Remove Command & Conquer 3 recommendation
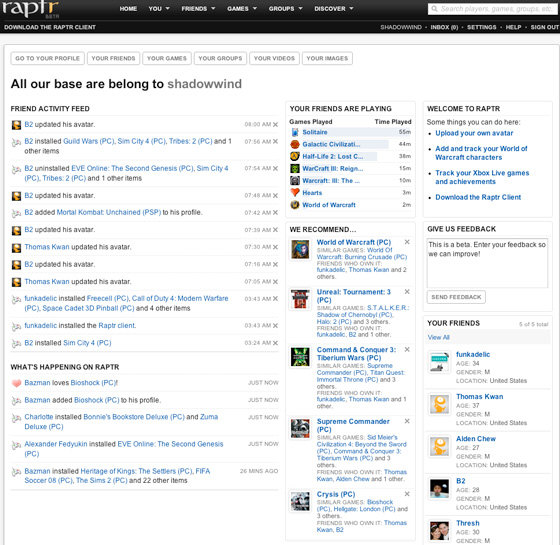 (407, 350)
